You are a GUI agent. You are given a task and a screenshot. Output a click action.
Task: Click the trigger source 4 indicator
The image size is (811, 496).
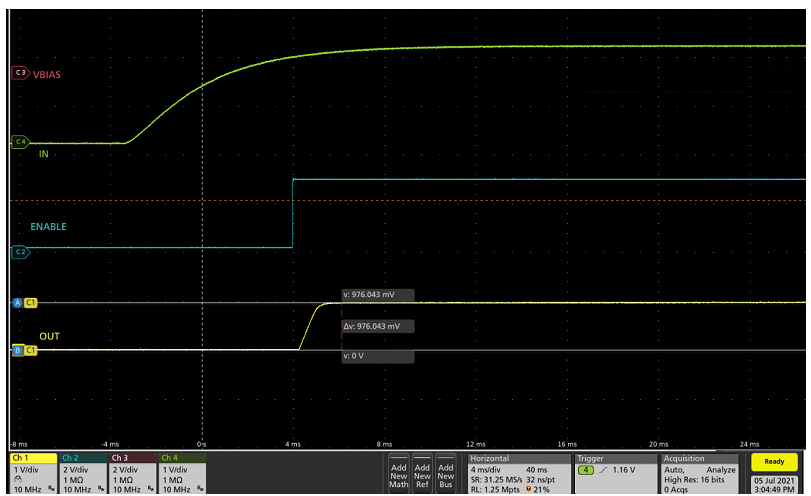click(585, 470)
